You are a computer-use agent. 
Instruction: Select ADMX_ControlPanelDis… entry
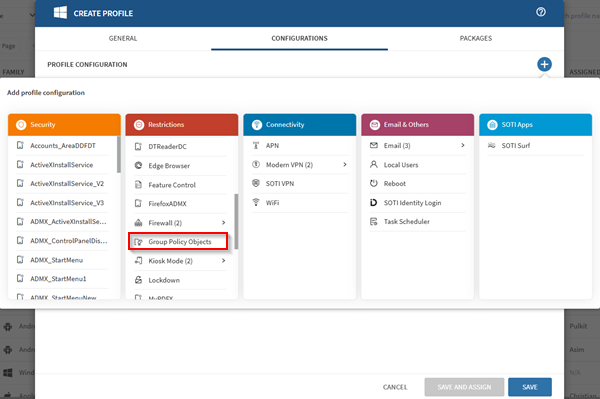point(62,241)
